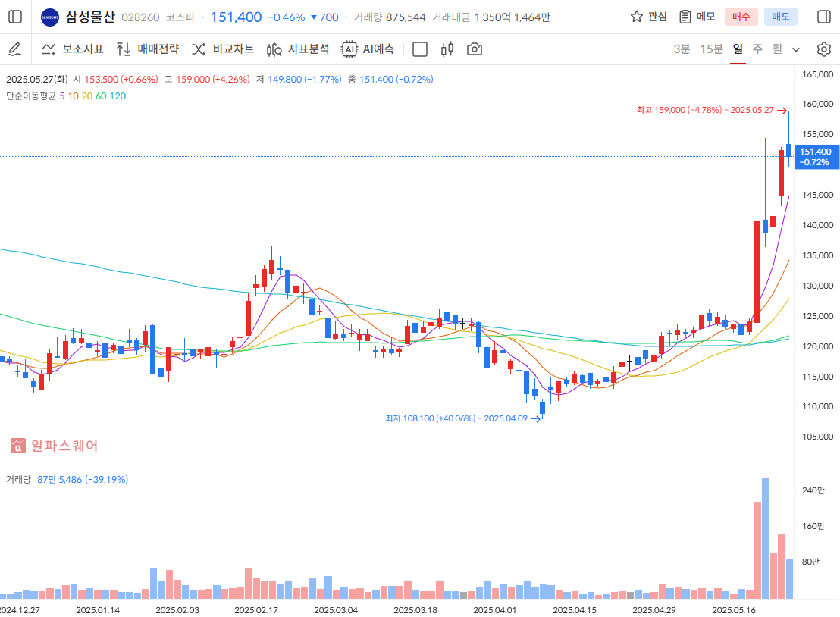Viewport: 840px width, 617px height.
Task: Click the current price 151,400 in header
Action: point(237,17)
